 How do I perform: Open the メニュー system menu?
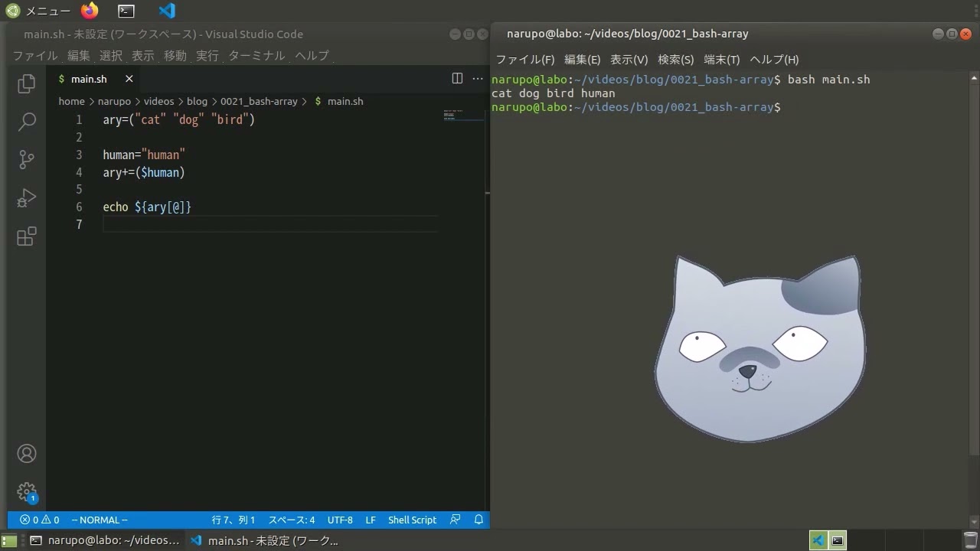pyautogui.click(x=38, y=11)
